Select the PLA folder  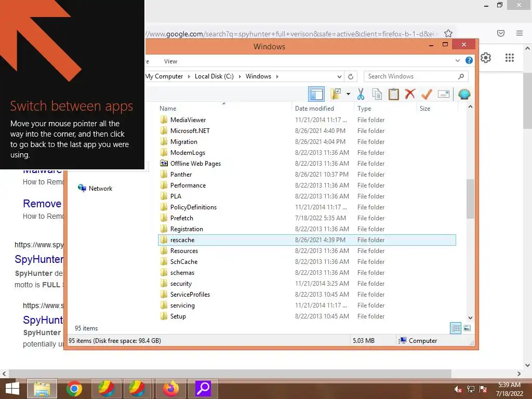click(x=176, y=196)
